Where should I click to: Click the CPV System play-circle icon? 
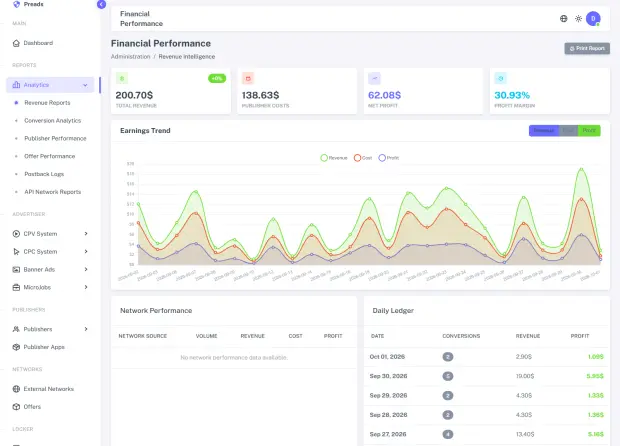pos(16,234)
